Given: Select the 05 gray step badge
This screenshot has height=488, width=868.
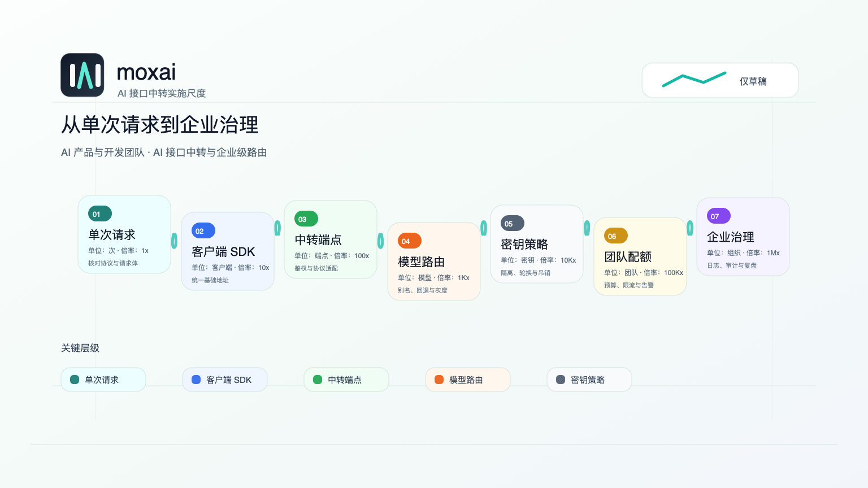Looking at the screenshot, I should click(513, 224).
